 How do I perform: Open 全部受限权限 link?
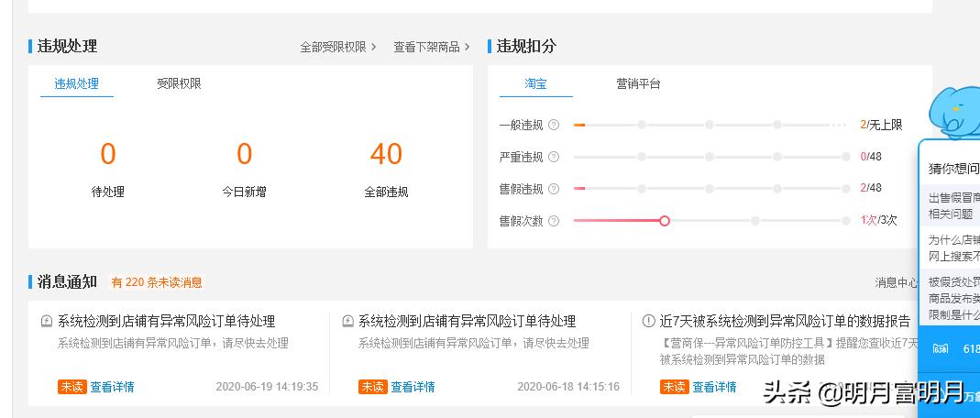click(x=333, y=47)
